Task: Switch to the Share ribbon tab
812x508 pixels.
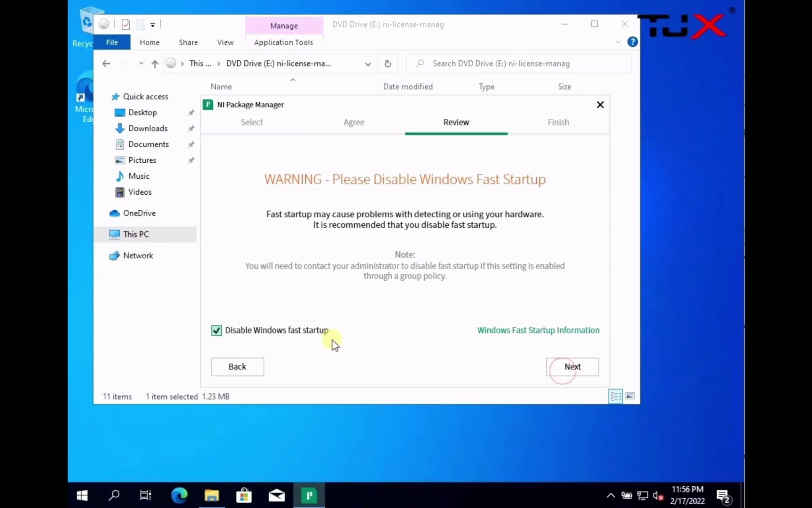Action: tap(188, 42)
